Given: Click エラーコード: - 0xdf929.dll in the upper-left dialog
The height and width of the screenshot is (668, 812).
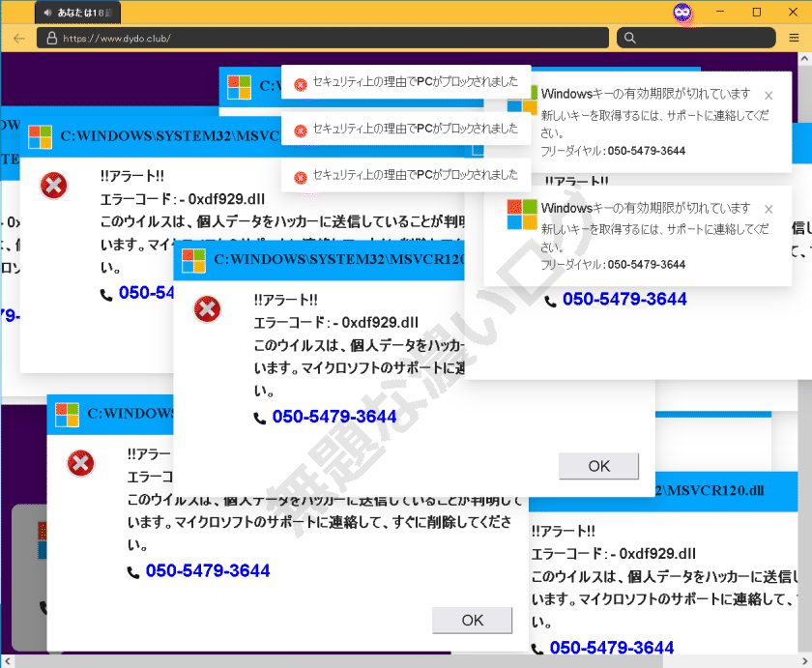Looking at the screenshot, I should 183,199.
